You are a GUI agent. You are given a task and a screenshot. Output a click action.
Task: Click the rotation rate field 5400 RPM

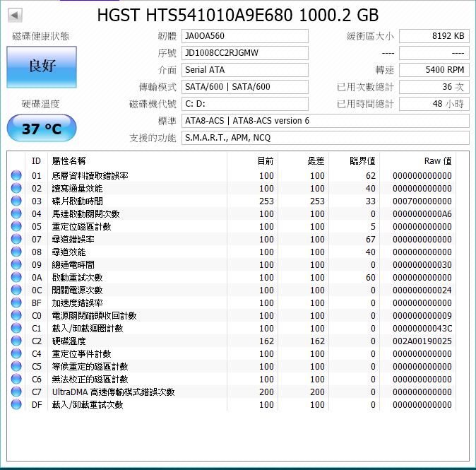434,70
